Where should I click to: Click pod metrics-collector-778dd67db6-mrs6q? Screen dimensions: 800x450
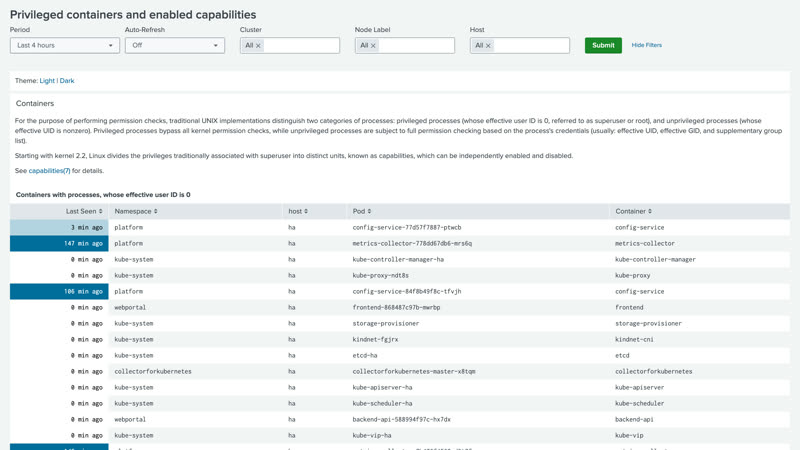point(412,243)
